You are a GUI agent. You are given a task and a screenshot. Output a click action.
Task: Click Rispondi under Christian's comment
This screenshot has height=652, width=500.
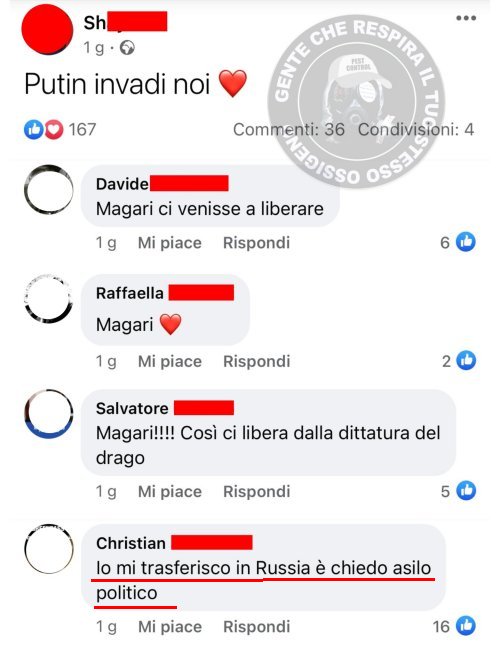click(x=256, y=627)
